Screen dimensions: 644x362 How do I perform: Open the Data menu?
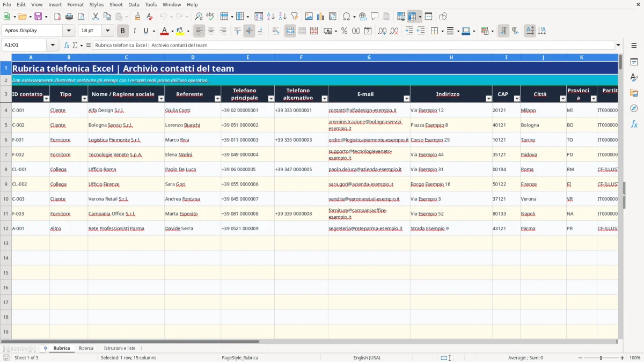click(x=134, y=4)
